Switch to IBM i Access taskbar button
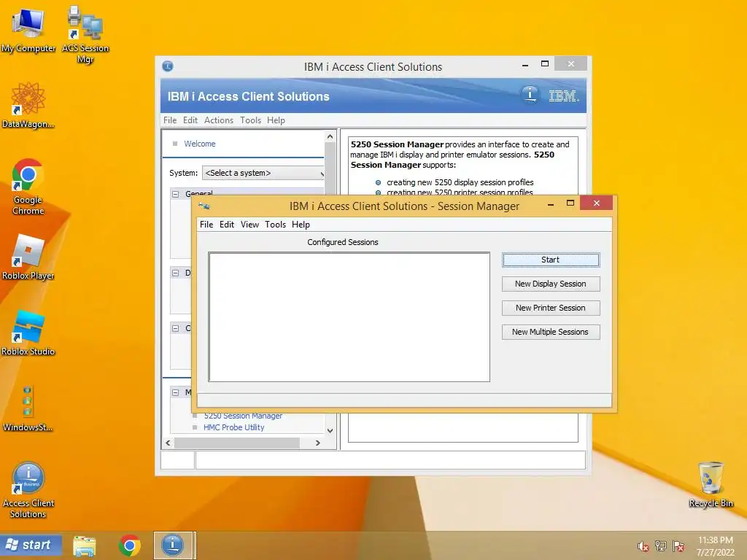This screenshot has height=560, width=747. tap(173, 545)
